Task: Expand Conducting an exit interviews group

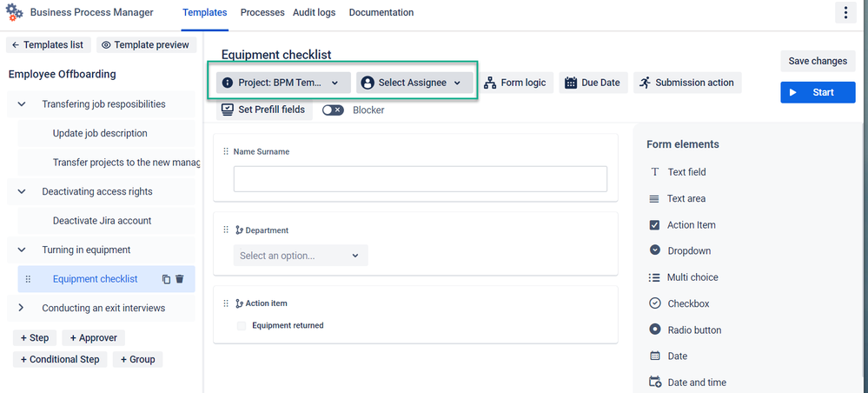Action: tap(22, 308)
